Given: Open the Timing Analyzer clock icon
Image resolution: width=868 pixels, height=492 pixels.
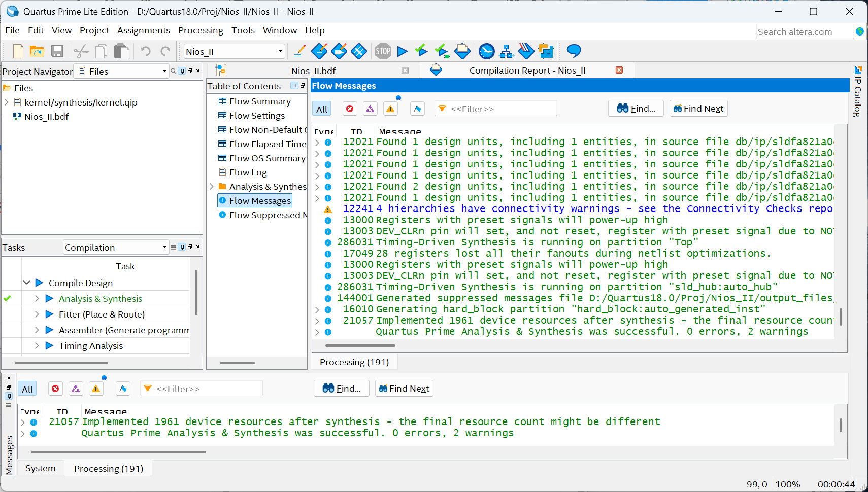Looking at the screenshot, I should click(x=486, y=51).
